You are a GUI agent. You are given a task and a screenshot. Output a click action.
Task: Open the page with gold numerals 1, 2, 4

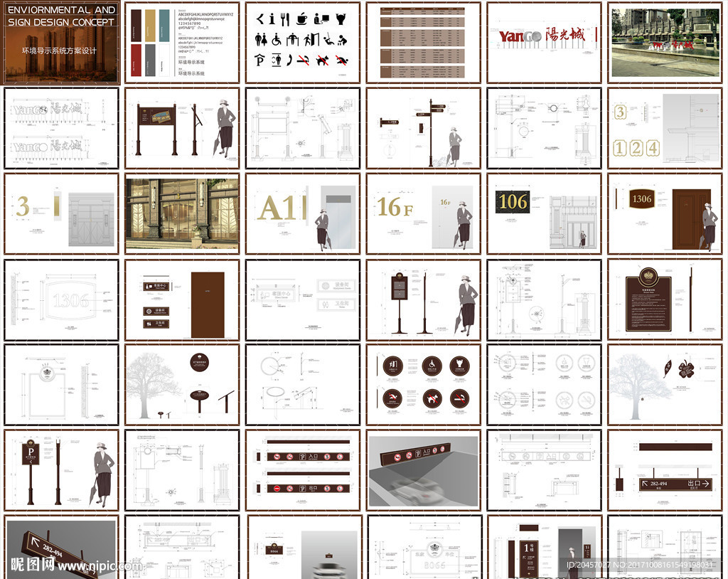coord(665,128)
